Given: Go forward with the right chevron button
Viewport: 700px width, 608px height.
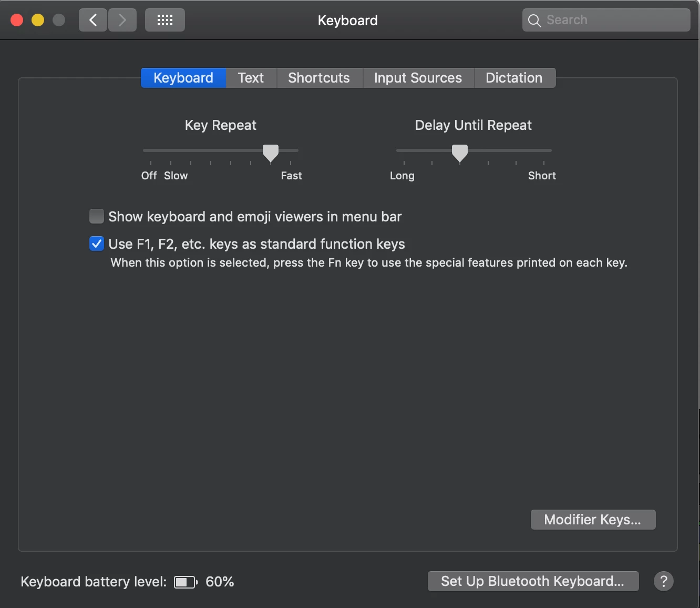Looking at the screenshot, I should [122, 20].
